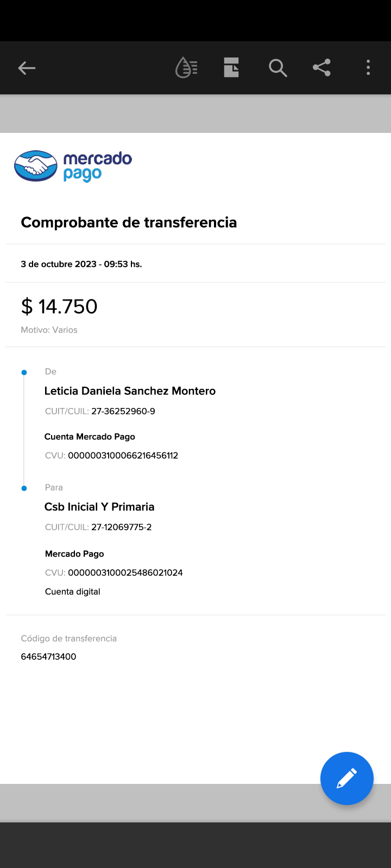
Task: Tap the "Motivo: Varios" line
Action: [x=49, y=330]
